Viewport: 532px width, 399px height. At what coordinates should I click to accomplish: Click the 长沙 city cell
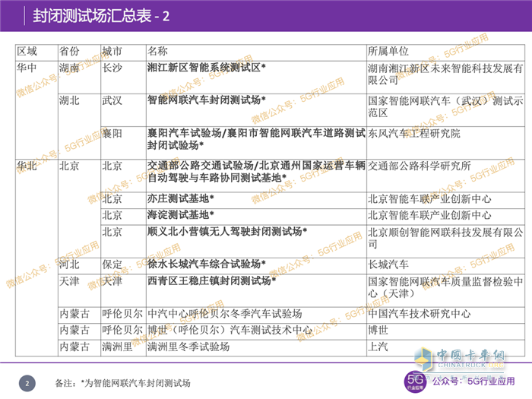pos(123,78)
